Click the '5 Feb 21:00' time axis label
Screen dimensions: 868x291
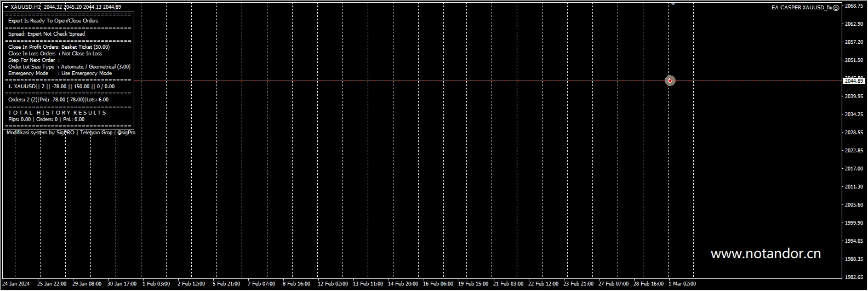pyautogui.click(x=226, y=284)
